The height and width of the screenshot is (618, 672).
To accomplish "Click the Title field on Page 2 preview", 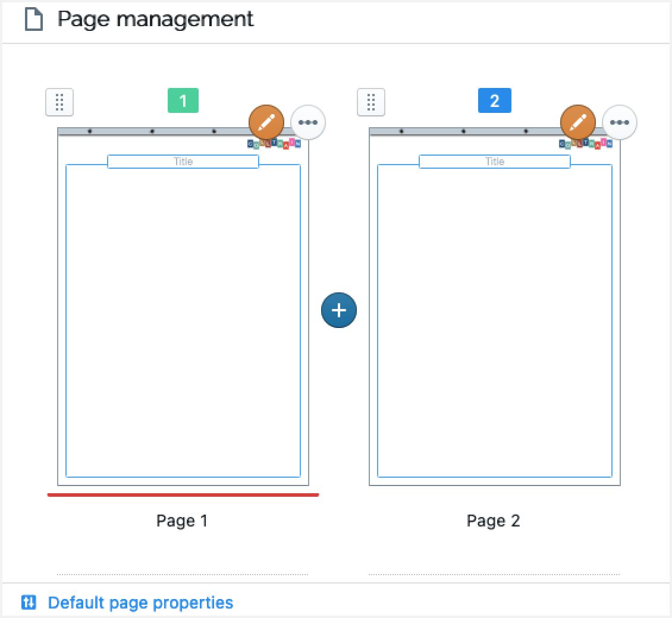I will tap(494, 161).
